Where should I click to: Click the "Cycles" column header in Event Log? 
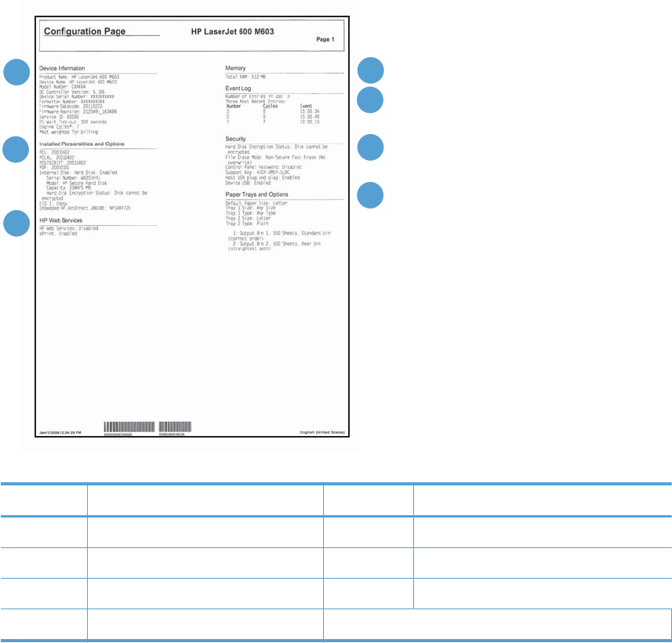(271, 106)
